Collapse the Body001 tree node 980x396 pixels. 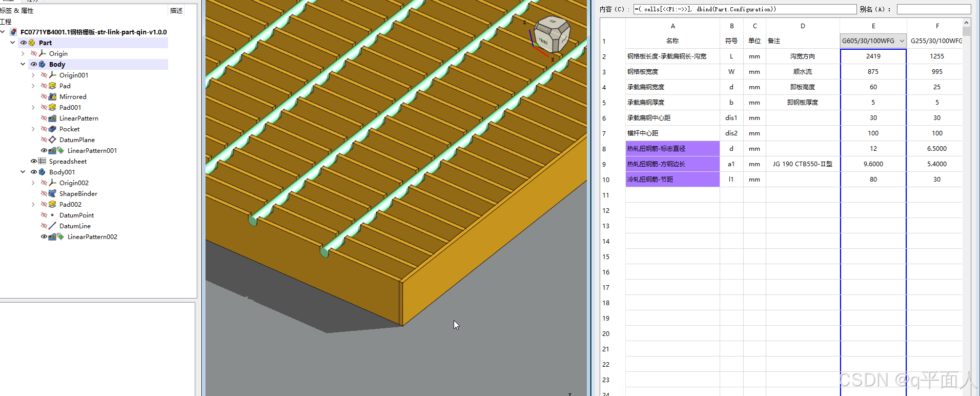pos(23,172)
